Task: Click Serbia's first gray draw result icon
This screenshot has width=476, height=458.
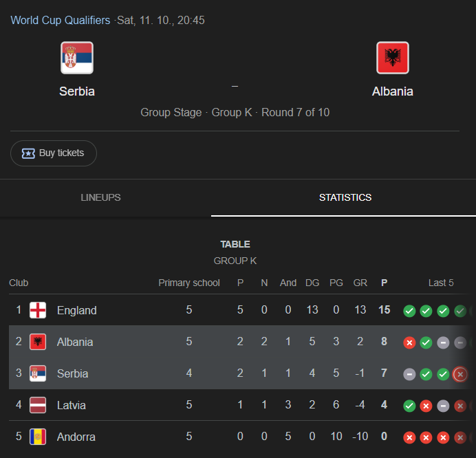Action: pyautogui.click(x=409, y=374)
